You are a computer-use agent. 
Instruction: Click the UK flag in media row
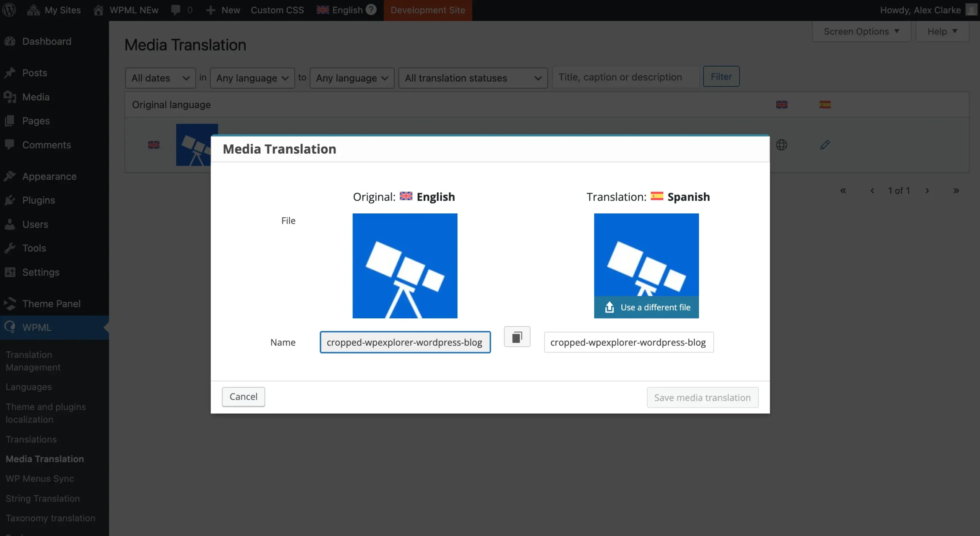pos(154,145)
